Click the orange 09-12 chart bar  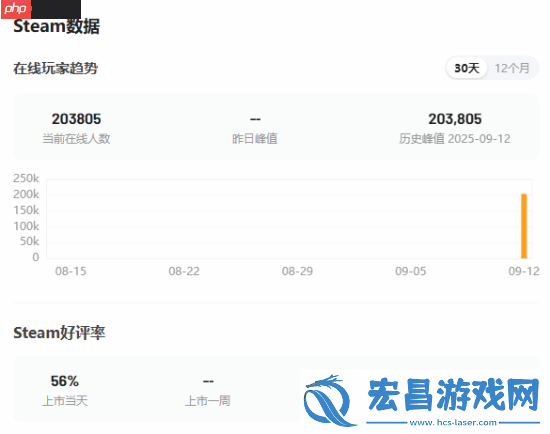click(524, 226)
